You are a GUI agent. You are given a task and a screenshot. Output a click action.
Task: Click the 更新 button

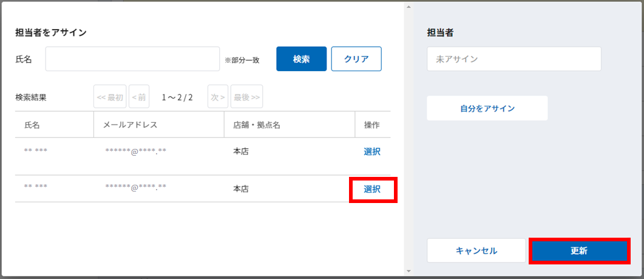pyautogui.click(x=579, y=250)
